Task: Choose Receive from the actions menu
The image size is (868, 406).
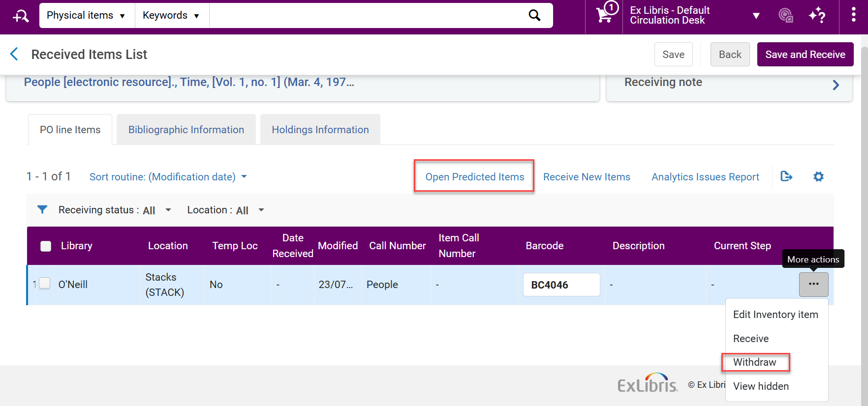Action: coord(750,339)
